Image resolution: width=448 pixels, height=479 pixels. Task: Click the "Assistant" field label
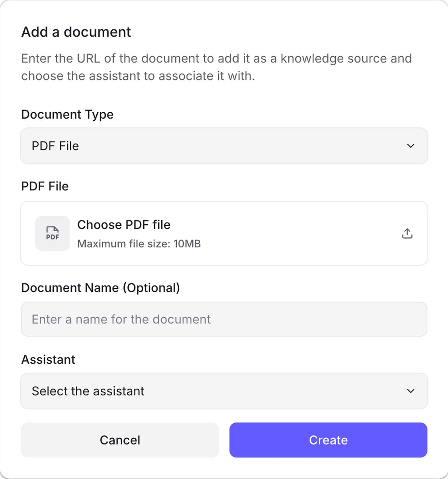click(48, 360)
